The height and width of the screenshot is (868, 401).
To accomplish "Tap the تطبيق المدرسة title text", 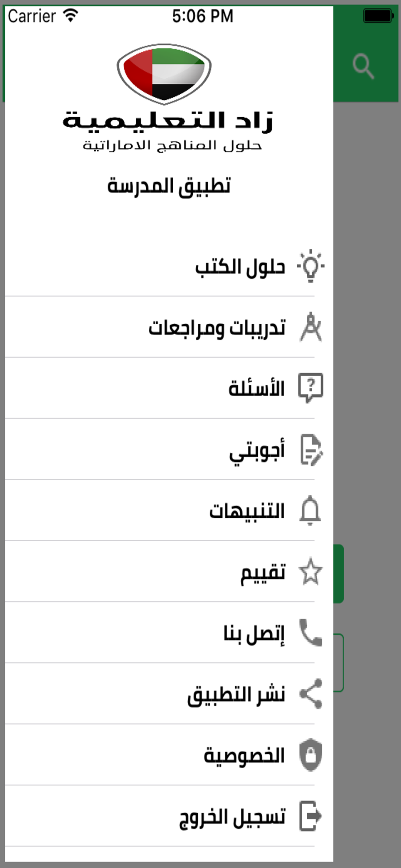I will pyautogui.click(x=169, y=186).
